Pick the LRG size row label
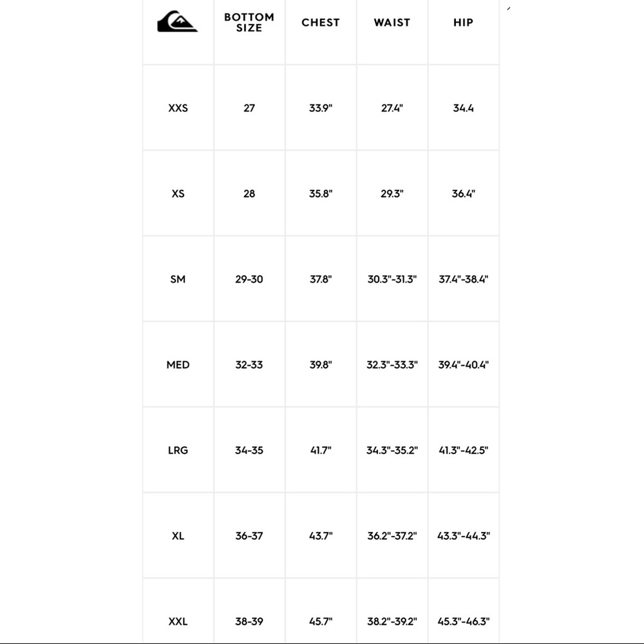Screen dimensions: 644x644 click(x=178, y=450)
